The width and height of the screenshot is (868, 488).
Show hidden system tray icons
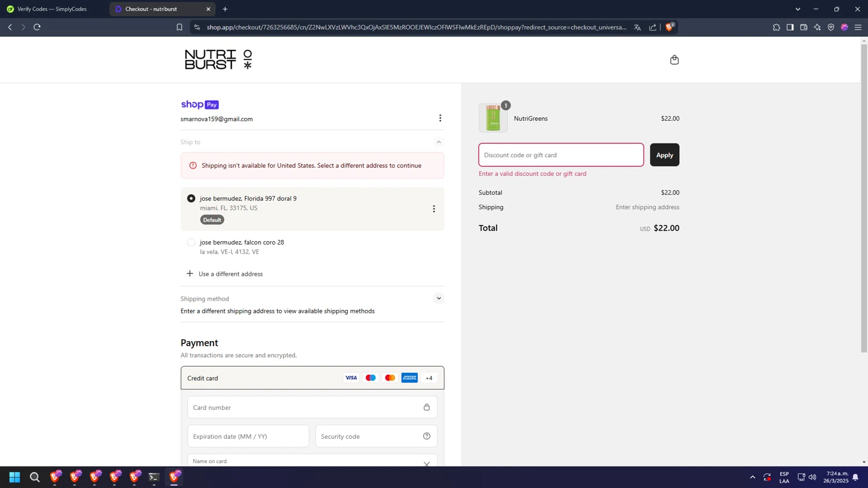(x=752, y=477)
